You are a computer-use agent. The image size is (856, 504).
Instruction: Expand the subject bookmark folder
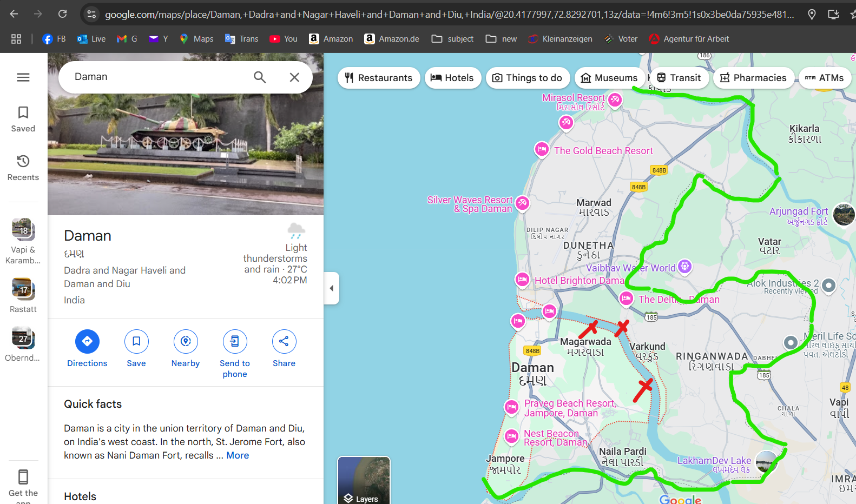452,39
